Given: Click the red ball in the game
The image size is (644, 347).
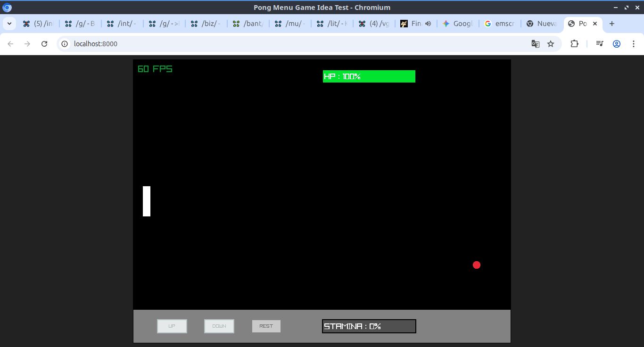Looking at the screenshot, I should point(477,265).
